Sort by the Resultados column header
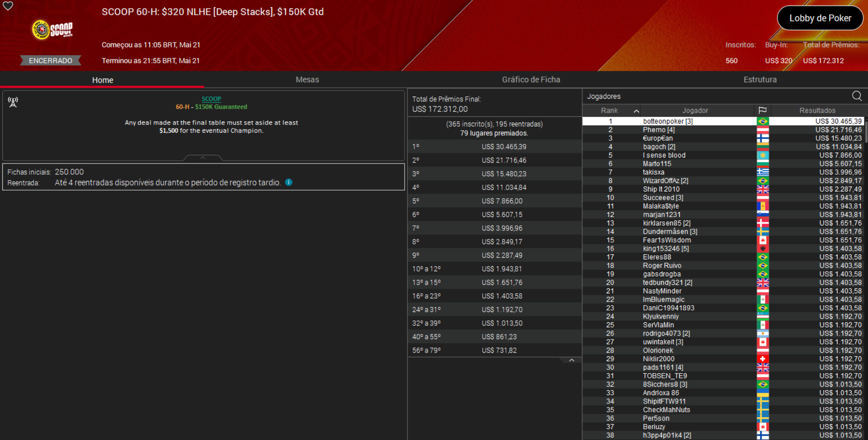This screenshot has width=868, height=440. 817,110
